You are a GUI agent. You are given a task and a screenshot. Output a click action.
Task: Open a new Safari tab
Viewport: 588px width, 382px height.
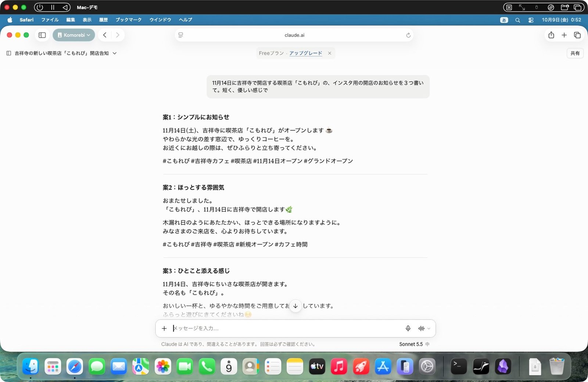[x=564, y=35]
